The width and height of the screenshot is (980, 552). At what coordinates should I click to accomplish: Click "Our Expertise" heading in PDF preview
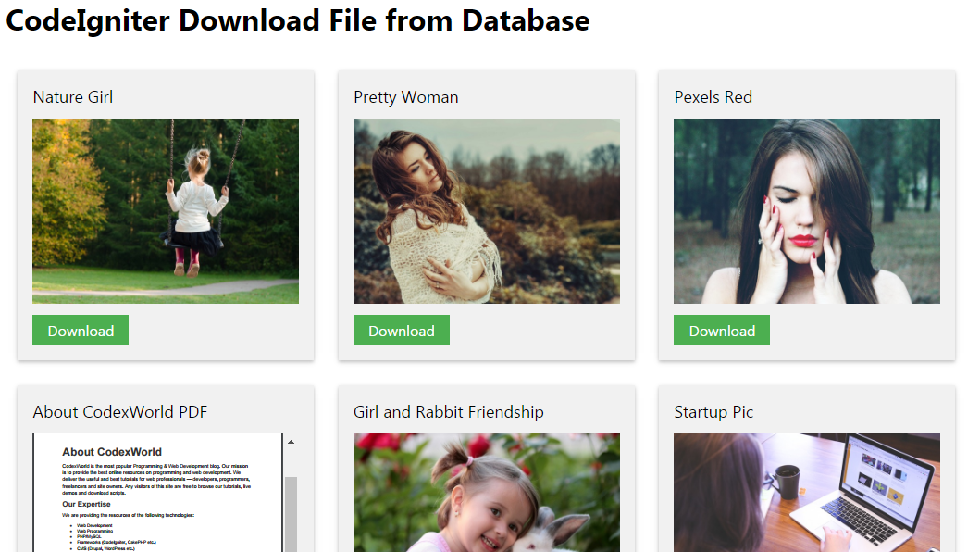[86, 504]
